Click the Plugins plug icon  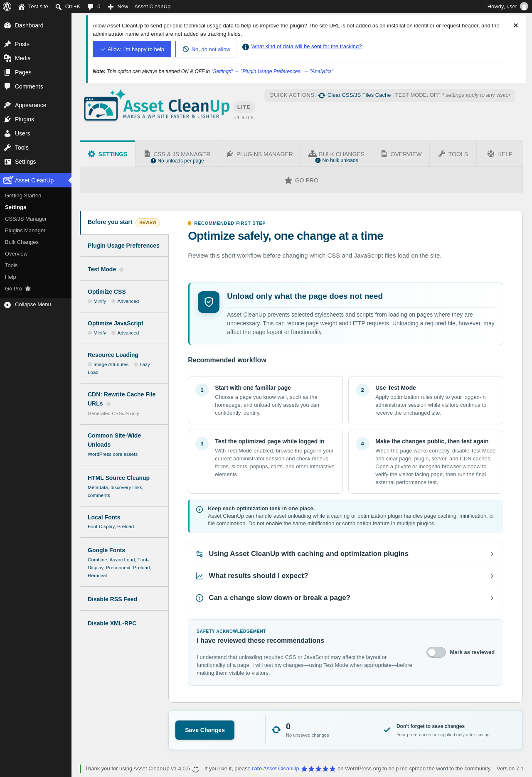[x=7, y=119]
